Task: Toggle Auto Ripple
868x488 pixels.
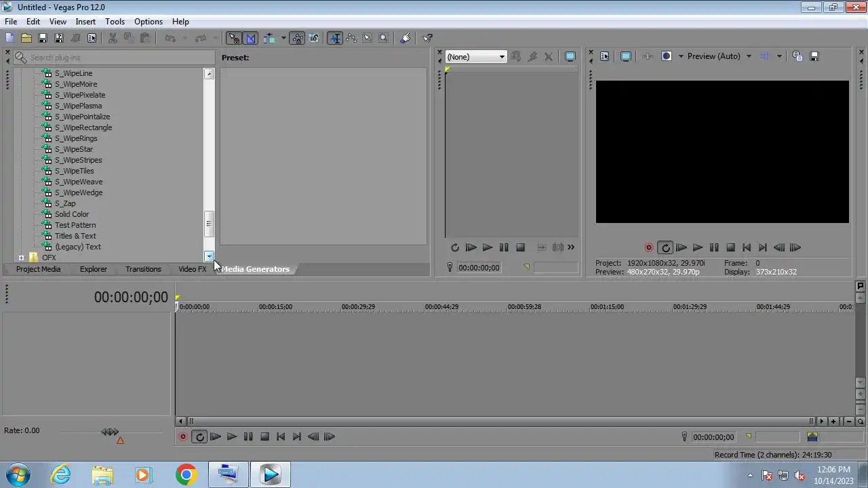Action: coord(269,38)
